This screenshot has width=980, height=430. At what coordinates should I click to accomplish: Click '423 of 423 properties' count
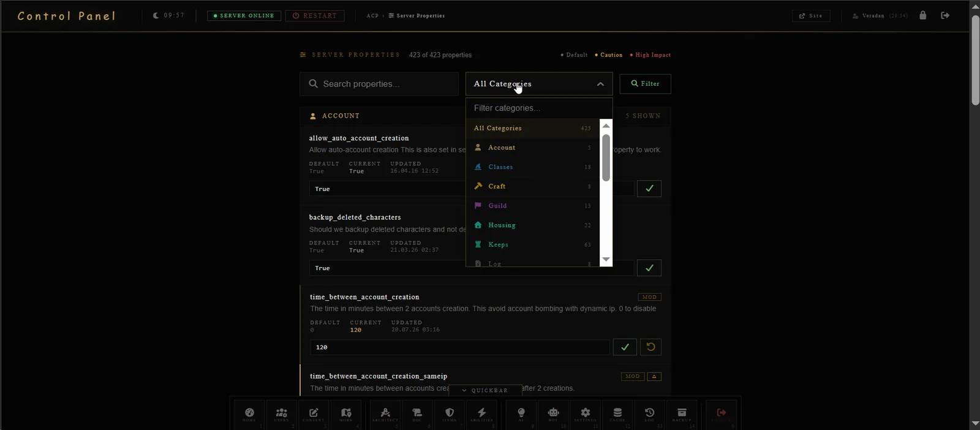[440, 55]
